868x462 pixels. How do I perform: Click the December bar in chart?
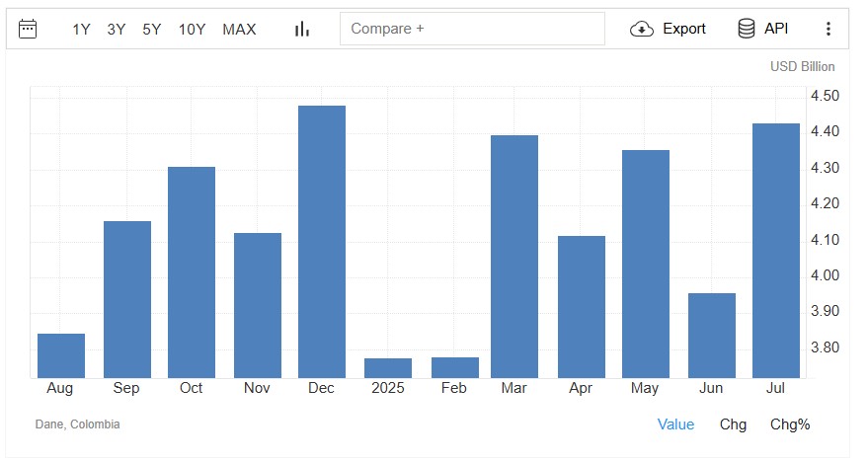point(322,242)
